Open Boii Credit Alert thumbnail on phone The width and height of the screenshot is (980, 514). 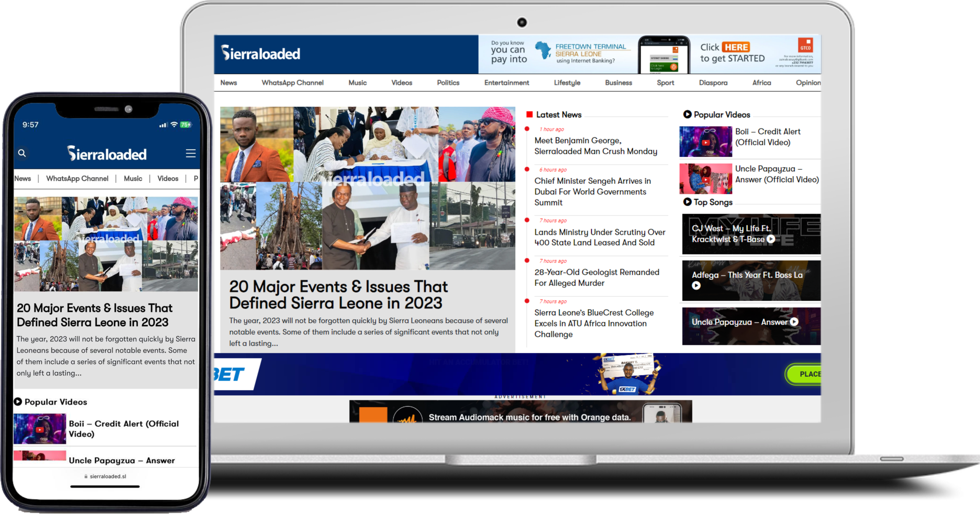click(x=40, y=429)
